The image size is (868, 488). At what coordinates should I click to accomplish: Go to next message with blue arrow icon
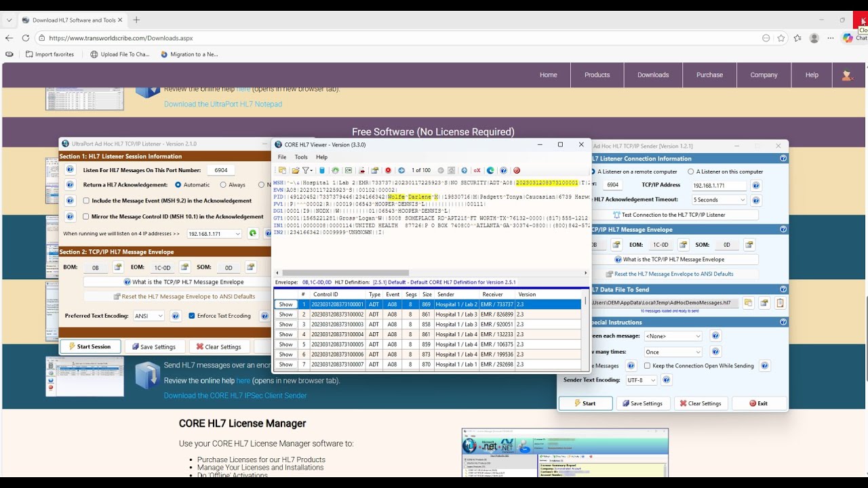[401, 170]
